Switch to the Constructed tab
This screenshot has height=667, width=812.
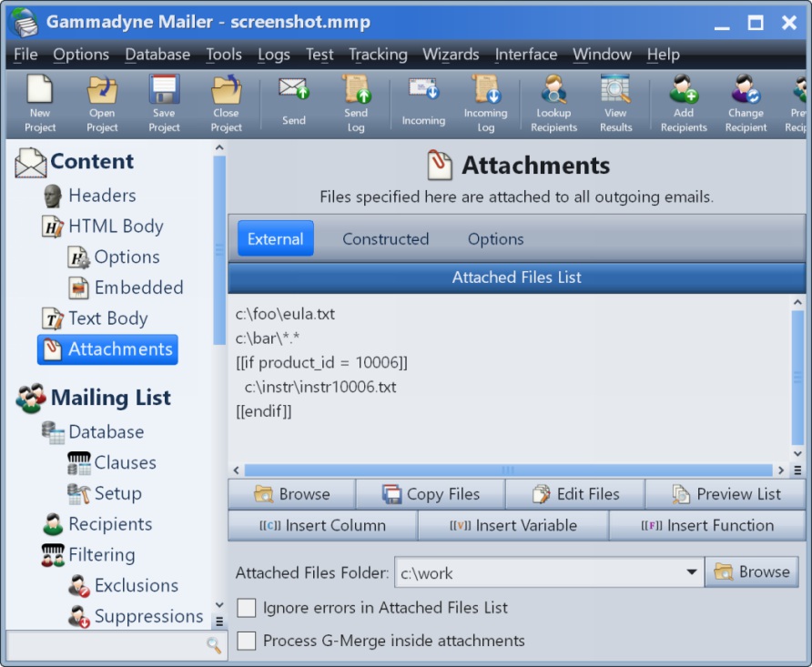point(385,239)
